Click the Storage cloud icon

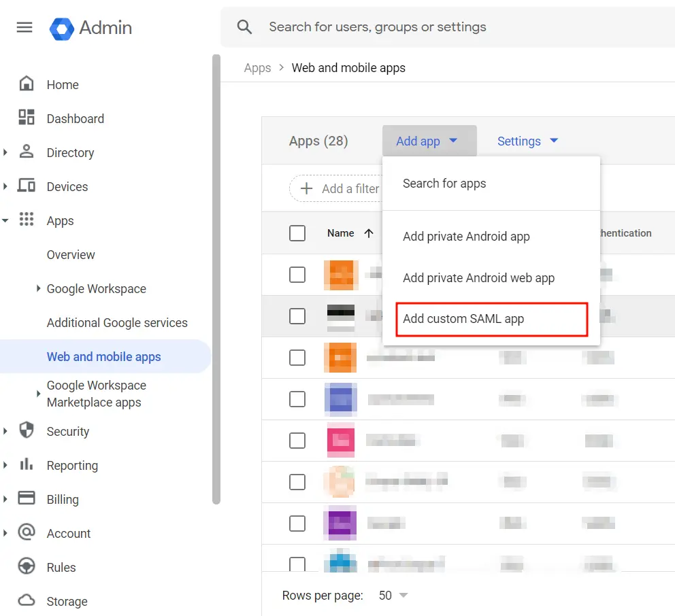pyautogui.click(x=27, y=600)
